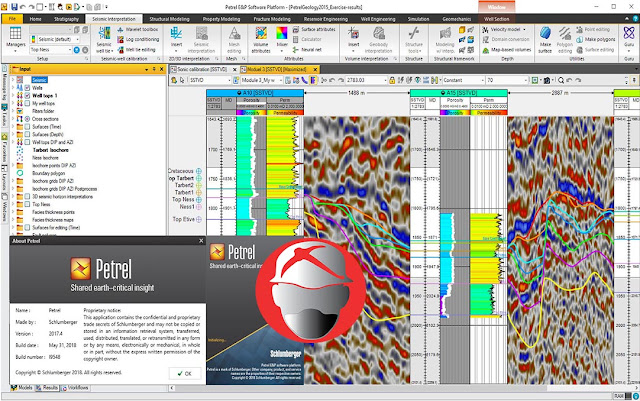Open Surface attributes
The width and height of the screenshot is (640, 401).
[314, 29]
